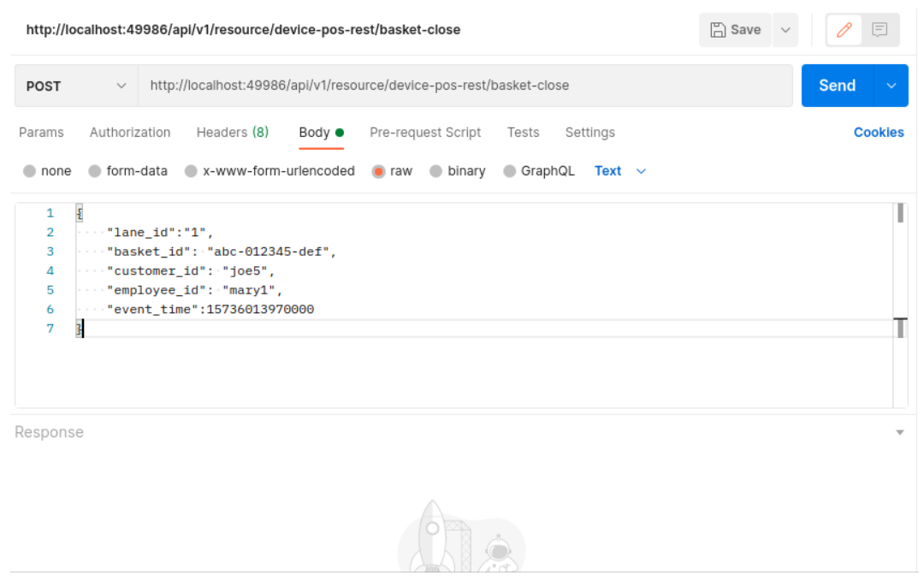The image size is (924, 581).
Task: Click the Response section label
Action: [49, 432]
